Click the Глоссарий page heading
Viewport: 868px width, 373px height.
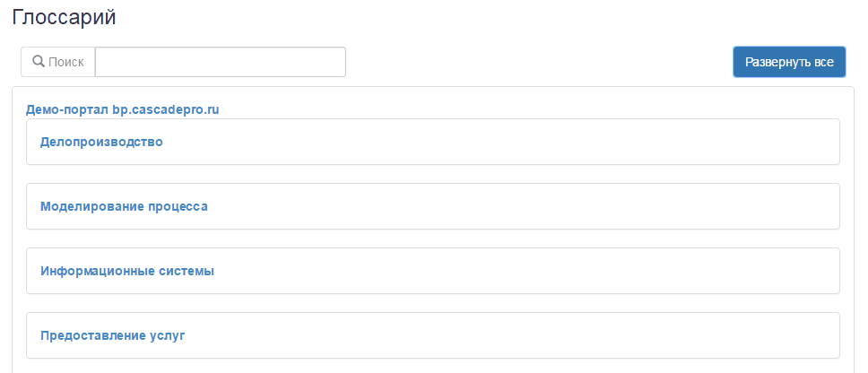[65, 18]
